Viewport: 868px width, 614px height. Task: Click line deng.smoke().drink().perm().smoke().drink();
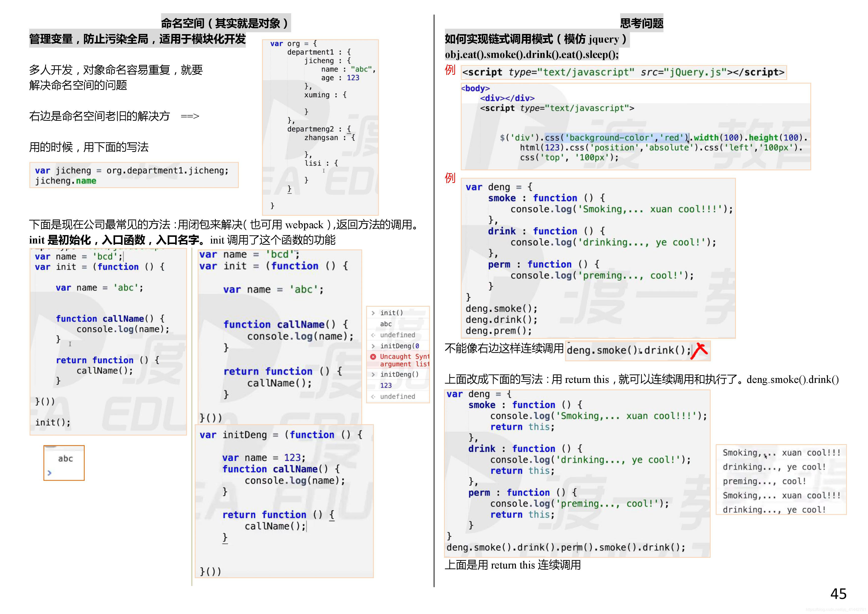click(566, 547)
